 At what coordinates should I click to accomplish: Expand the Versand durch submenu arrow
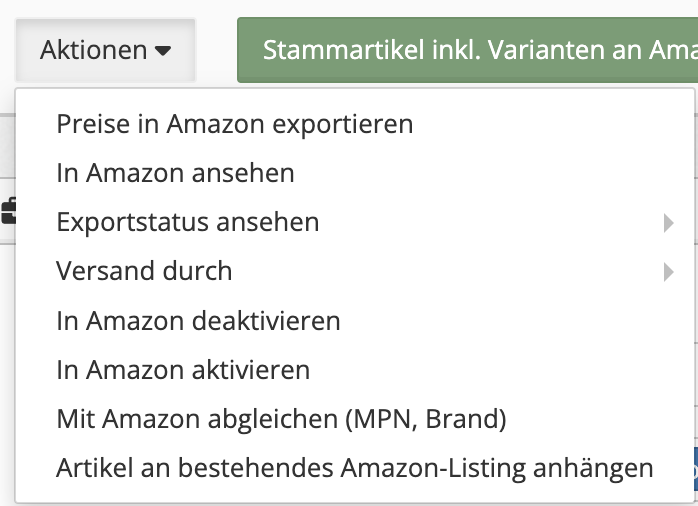click(668, 272)
